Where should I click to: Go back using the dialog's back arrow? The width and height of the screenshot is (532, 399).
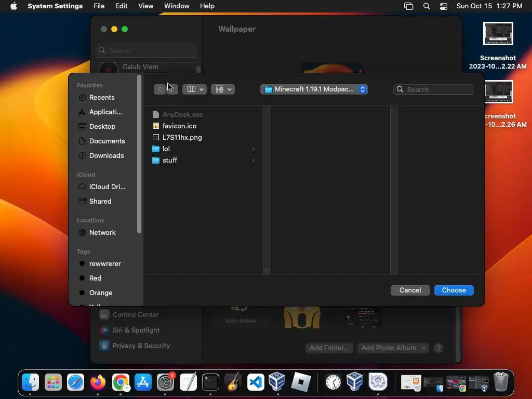(159, 89)
